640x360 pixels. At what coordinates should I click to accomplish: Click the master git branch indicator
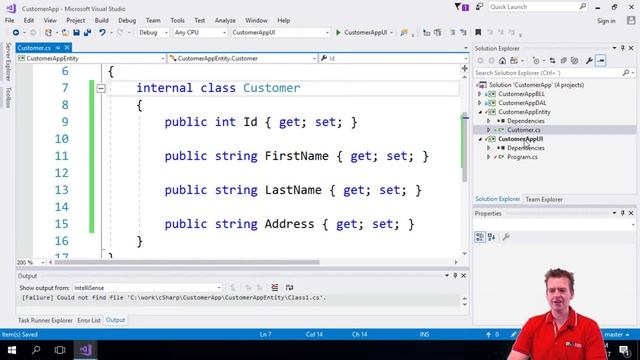point(613,334)
